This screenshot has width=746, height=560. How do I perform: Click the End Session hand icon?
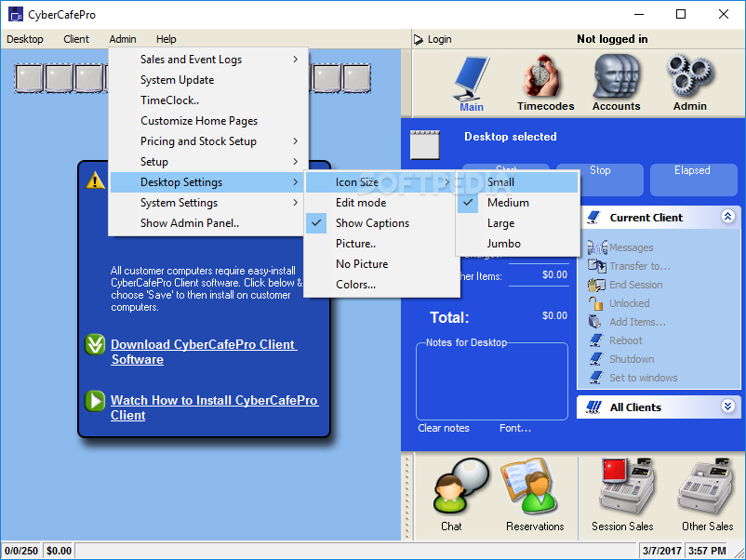pyautogui.click(x=596, y=285)
